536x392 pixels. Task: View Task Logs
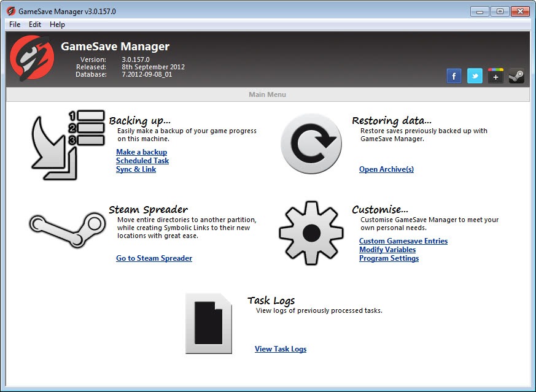[x=281, y=349]
